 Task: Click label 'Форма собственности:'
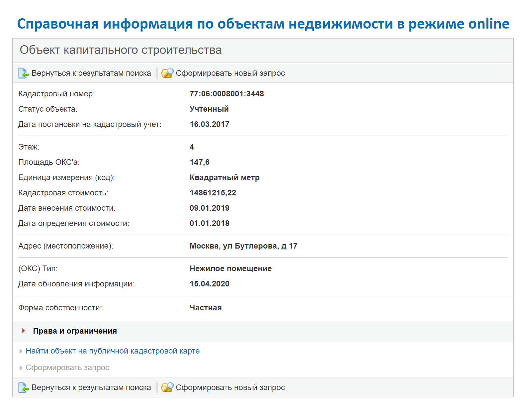click(x=60, y=308)
